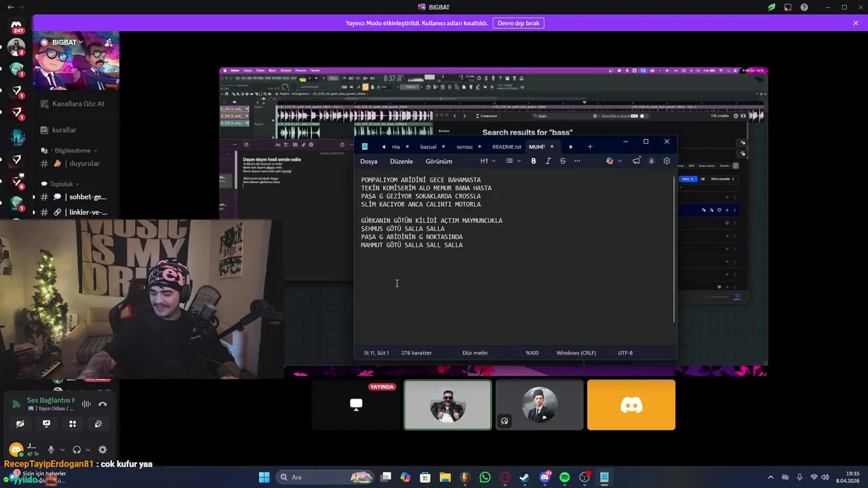This screenshot has height=488, width=868.
Task: Open the list style dropdown in Notepad
Action: [513, 161]
